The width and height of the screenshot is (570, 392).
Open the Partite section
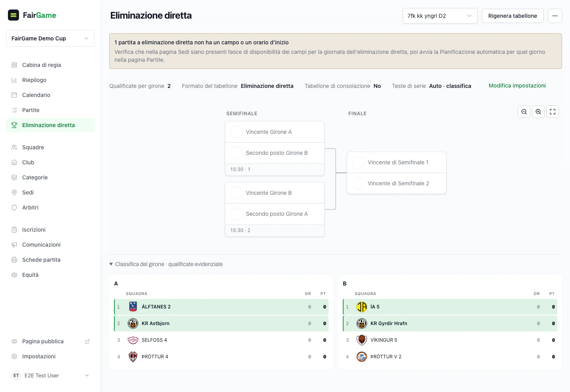coord(50,110)
